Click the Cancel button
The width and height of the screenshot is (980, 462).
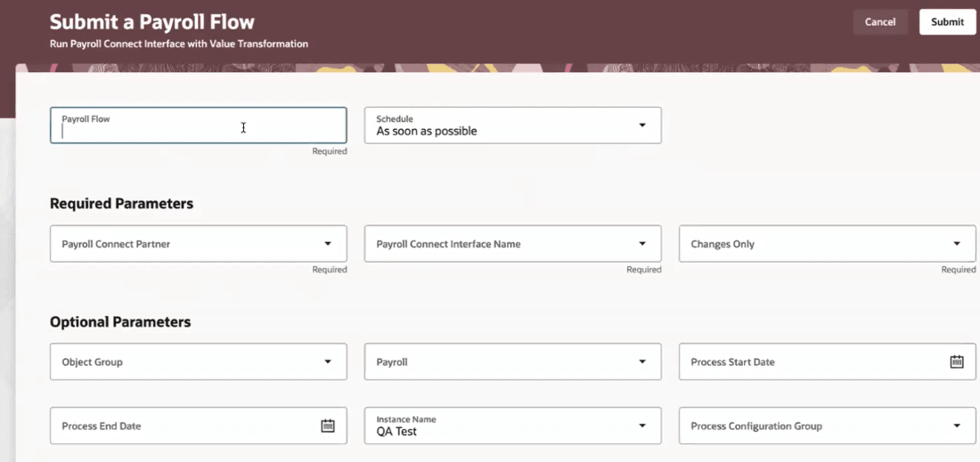click(x=880, y=22)
